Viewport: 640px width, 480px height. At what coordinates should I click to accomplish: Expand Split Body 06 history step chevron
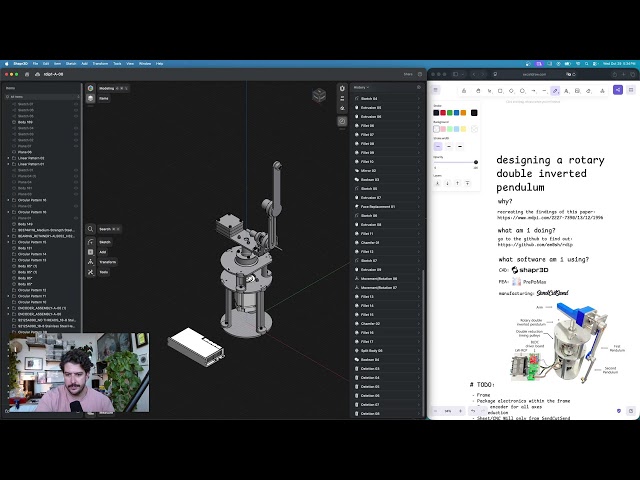(418, 351)
